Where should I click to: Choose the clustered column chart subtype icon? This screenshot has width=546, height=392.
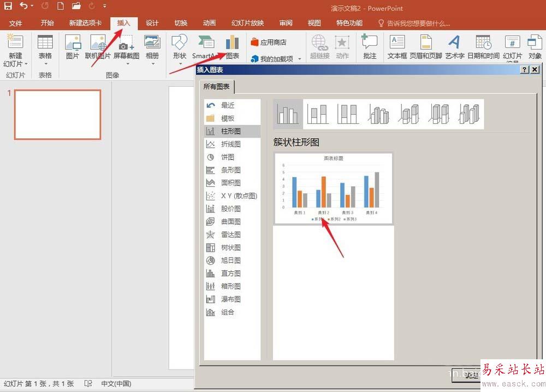coord(288,114)
